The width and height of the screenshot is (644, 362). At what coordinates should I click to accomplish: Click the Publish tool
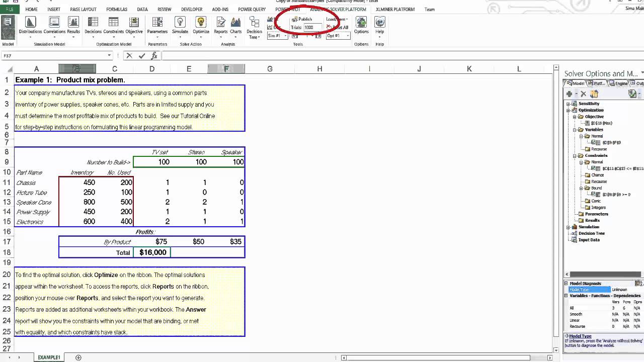pos(302,19)
